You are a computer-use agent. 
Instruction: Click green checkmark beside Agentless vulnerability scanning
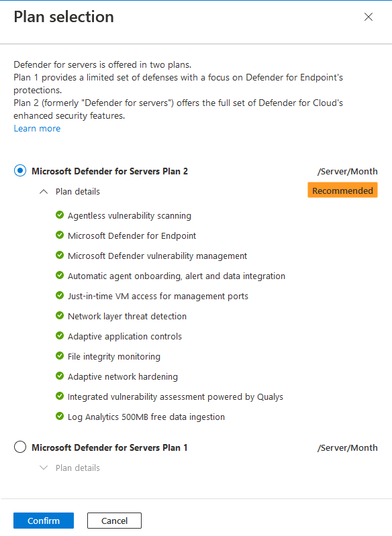(x=60, y=215)
